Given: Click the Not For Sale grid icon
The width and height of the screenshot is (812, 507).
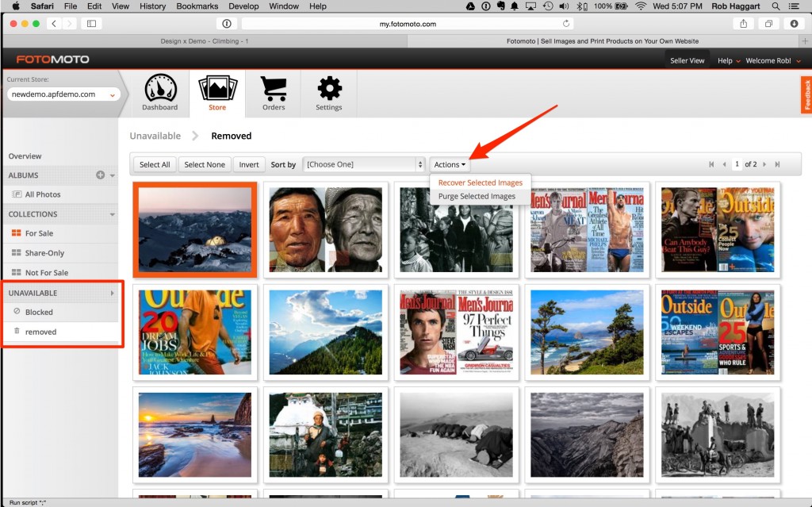Looking at the screenshot, I should 17,272.
